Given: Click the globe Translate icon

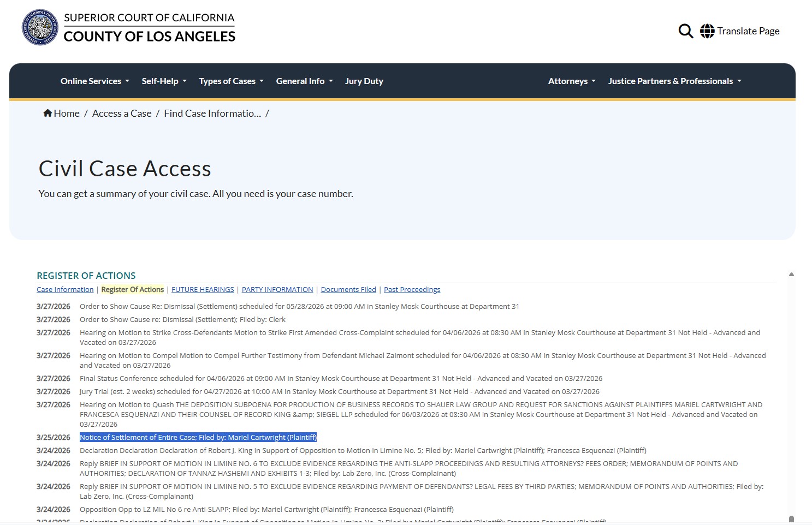Looking at the screenshot, I should point(707,31).
